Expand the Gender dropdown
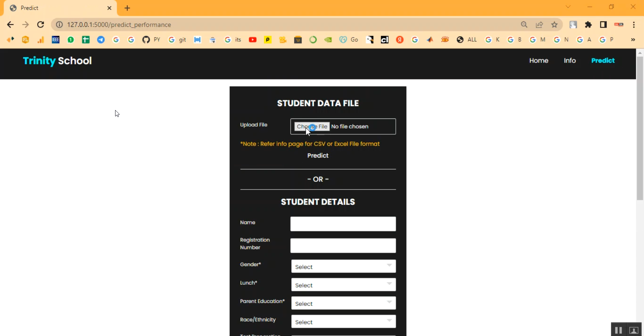The height and width of the screenshot is (336, 644). coord(344,266)
